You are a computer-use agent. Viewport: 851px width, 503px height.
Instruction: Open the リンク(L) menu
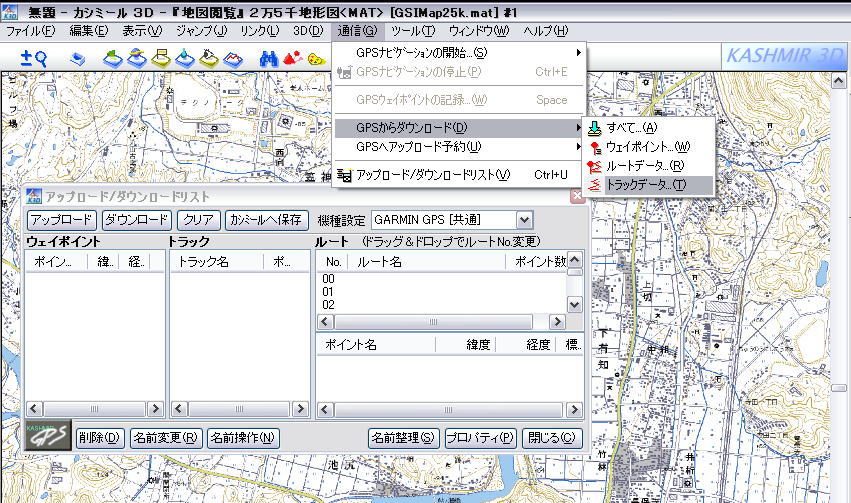coord(259,31)
